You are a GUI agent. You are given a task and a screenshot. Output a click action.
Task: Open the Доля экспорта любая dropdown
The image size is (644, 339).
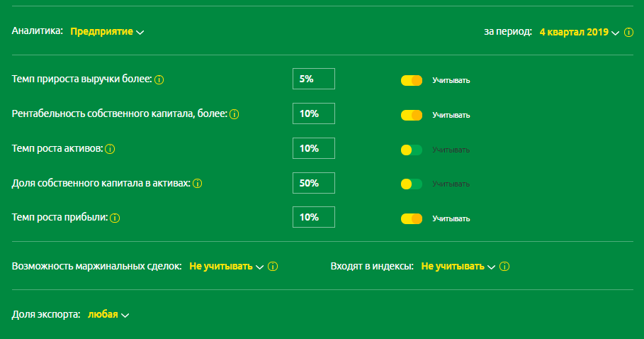[x=108, y=314]
